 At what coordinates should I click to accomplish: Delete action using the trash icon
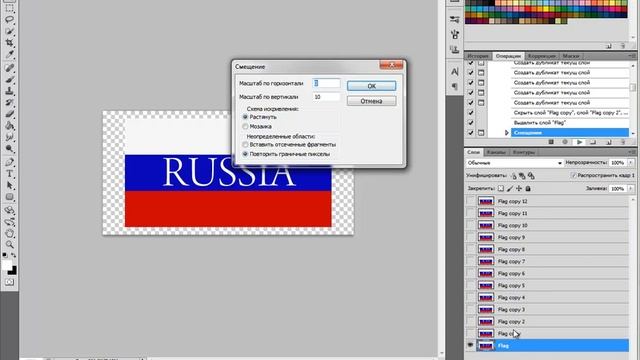(x=623, y=142)
